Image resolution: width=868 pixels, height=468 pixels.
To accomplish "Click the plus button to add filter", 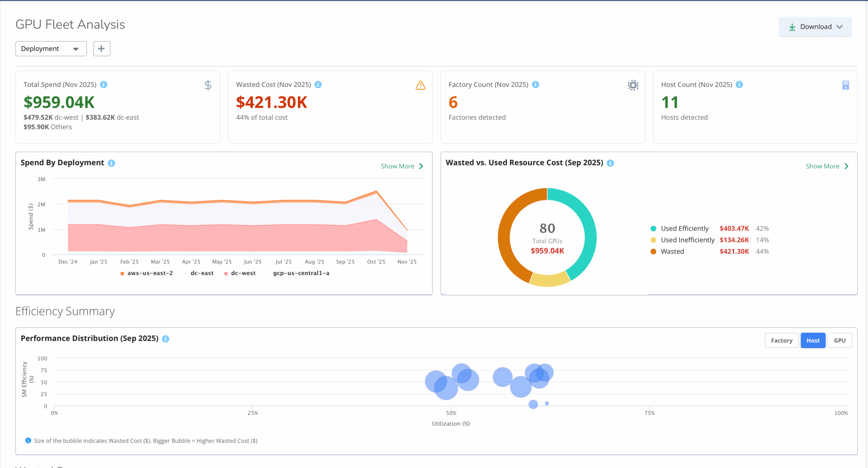I will pos(101,49).
